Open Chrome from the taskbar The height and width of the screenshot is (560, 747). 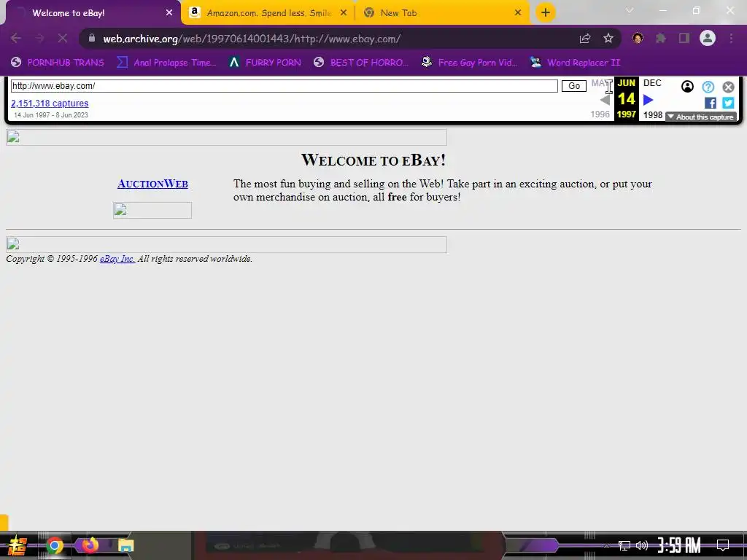pyautogui.click(x=55, y=545)
